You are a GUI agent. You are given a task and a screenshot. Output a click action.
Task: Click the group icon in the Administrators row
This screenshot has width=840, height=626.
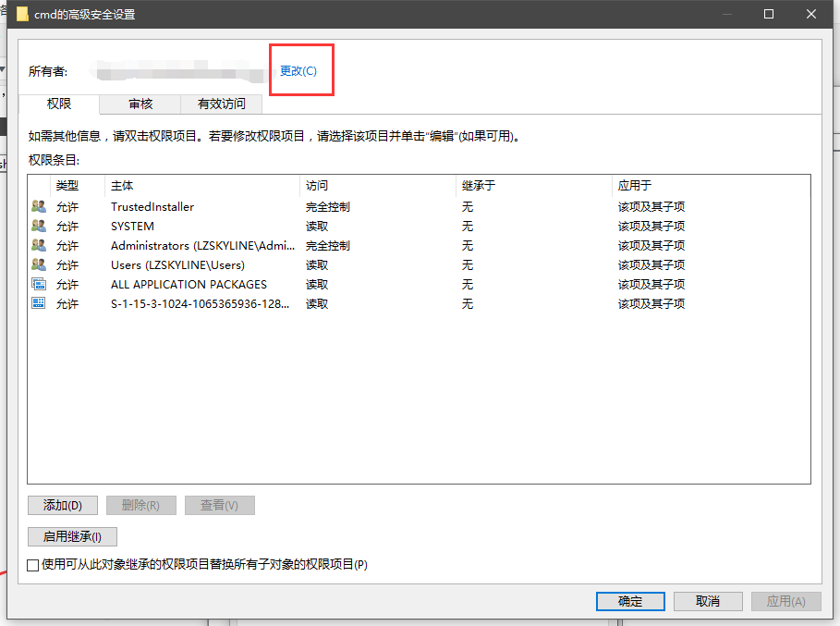click(x=39, y=246)
